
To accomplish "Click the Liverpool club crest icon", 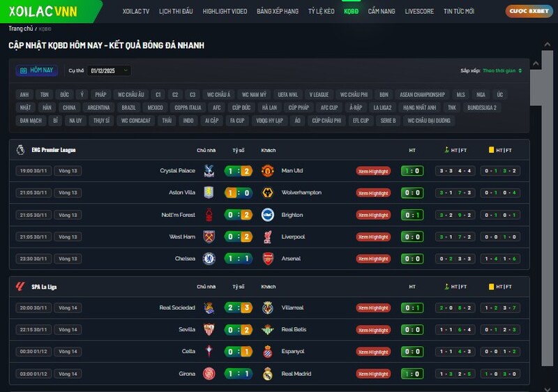I will click(x=267, y=237).
